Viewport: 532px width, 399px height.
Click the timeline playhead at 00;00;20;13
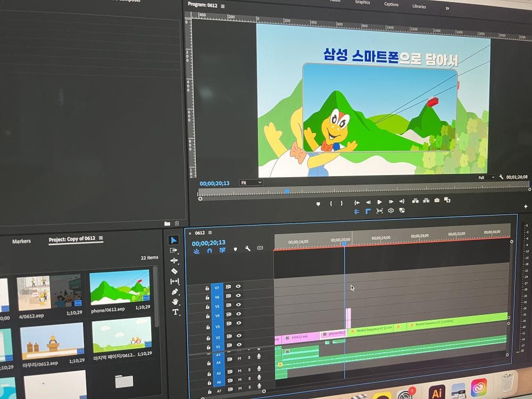tap(344, 244)
